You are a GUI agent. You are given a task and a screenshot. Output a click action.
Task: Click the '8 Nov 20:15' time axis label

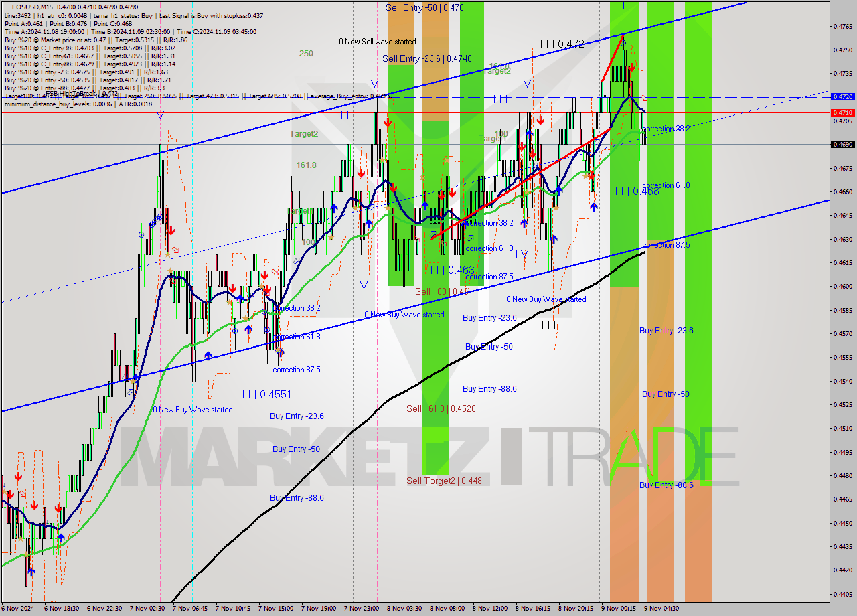pyautogui.click(x=576, y=609)
